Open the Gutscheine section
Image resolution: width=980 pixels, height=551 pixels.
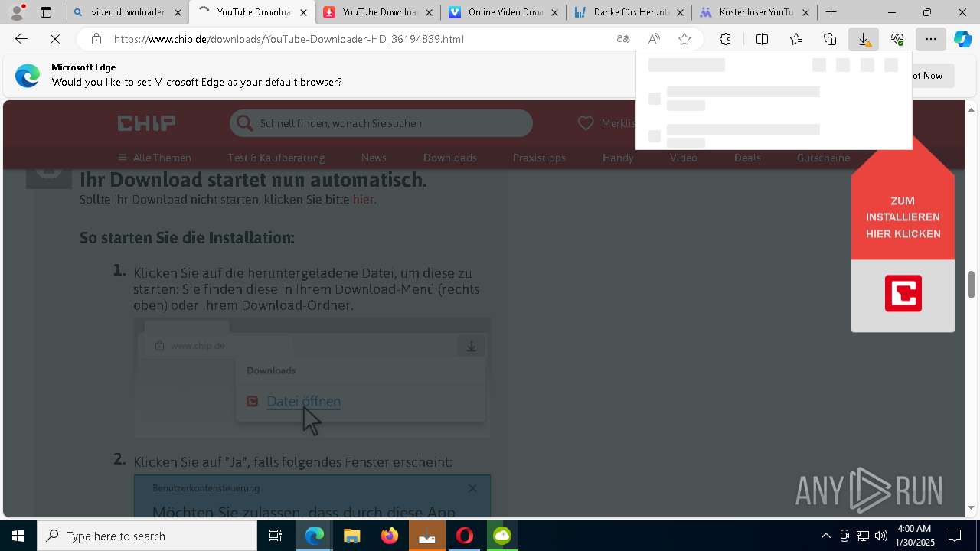tap(823, 158)
